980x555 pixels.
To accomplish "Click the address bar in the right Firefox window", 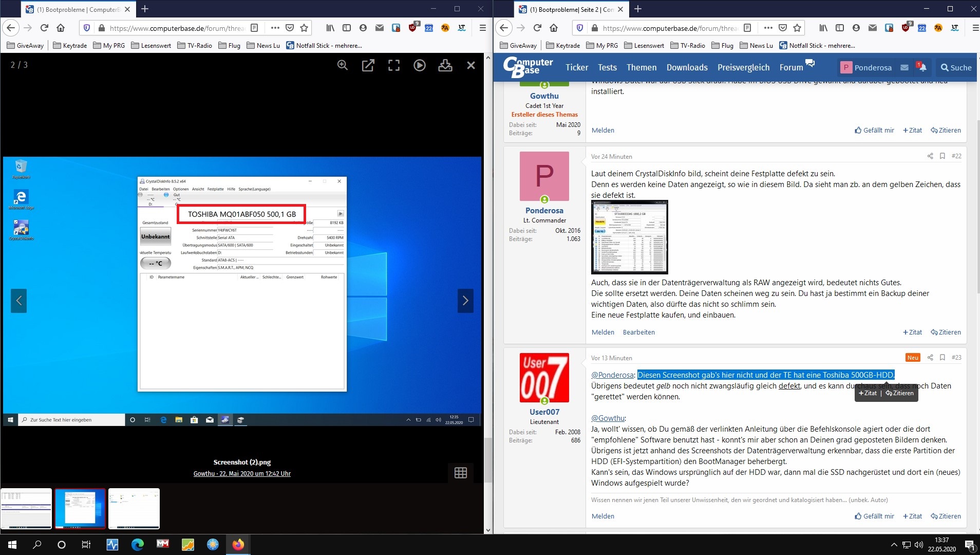I will pyautogui.click(x=670, y=28).
